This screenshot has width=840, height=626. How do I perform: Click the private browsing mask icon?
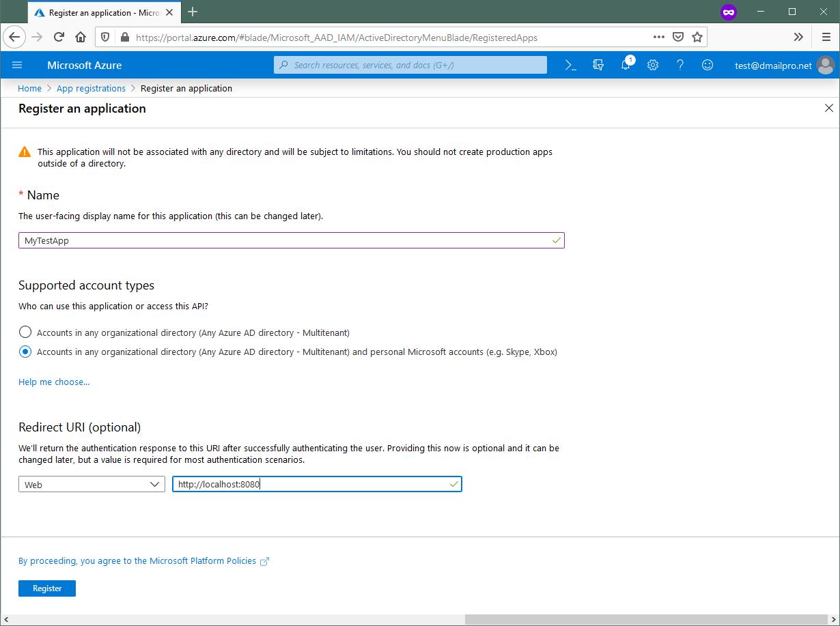pyautogui.click(x=729, y=12)
